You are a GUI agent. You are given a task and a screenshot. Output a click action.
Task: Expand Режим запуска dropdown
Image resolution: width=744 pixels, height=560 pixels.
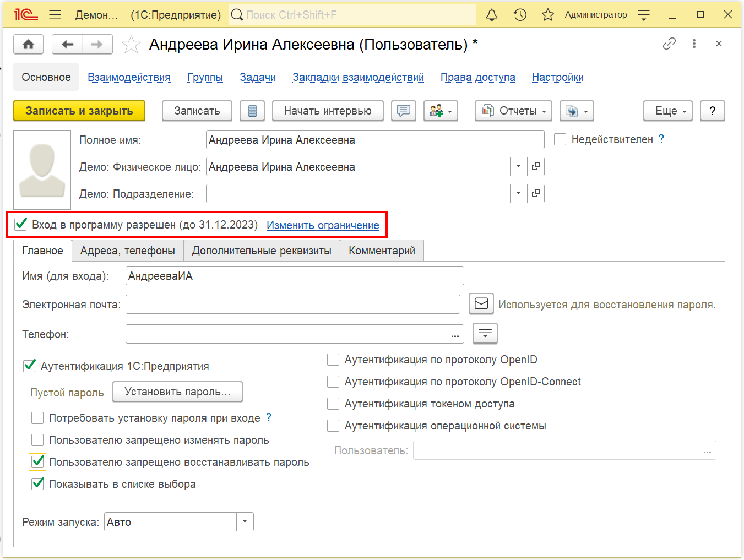(x=245, y=521)
